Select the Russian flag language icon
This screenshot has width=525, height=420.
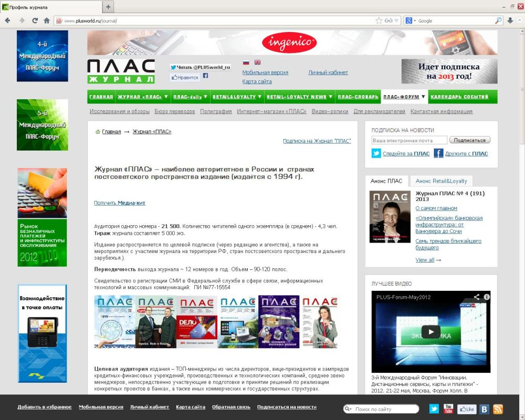tap(246, 62)
